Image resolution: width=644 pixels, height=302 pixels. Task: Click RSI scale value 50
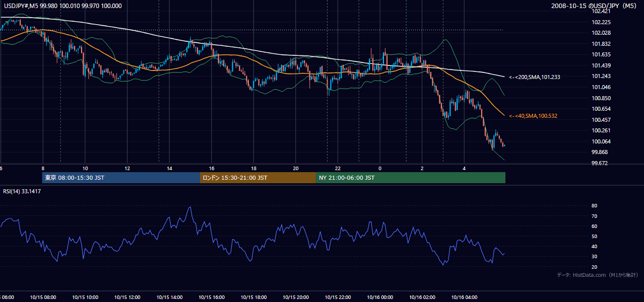pos(595,236)
